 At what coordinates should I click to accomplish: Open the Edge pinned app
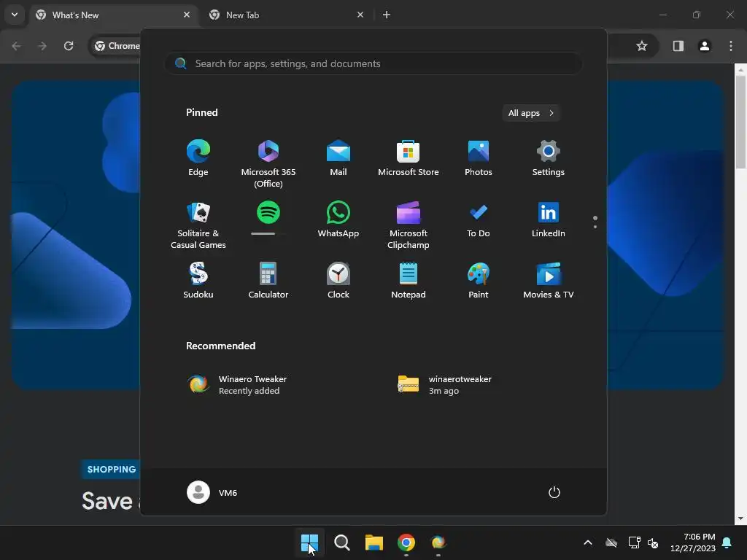pos(198,158)
